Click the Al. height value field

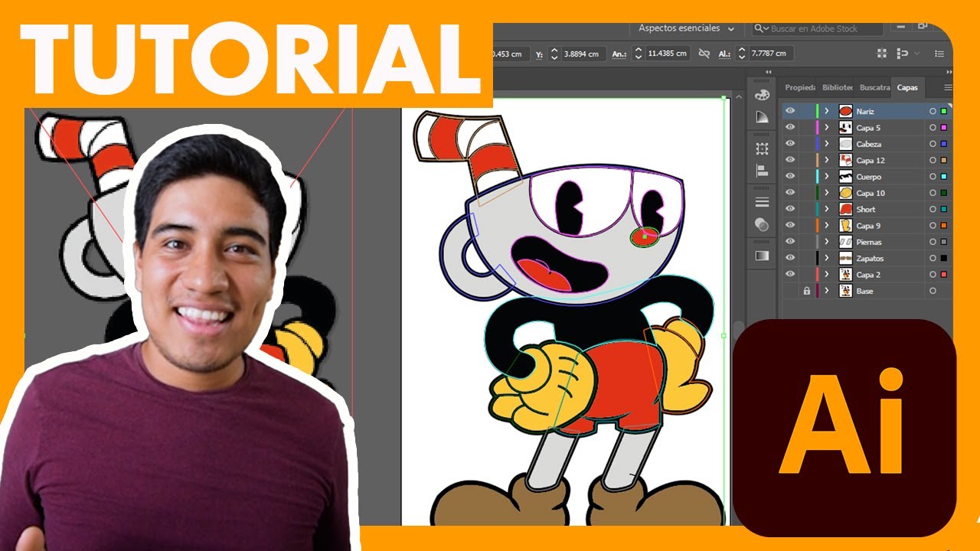tap(771, 54)
